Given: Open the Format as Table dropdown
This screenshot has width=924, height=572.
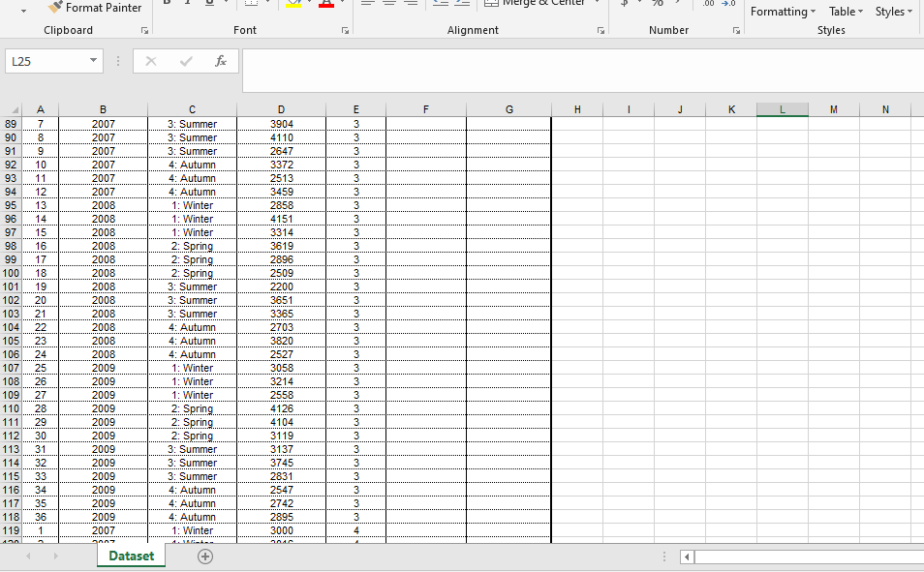Looking at the screenshot, I should [844, 12].
